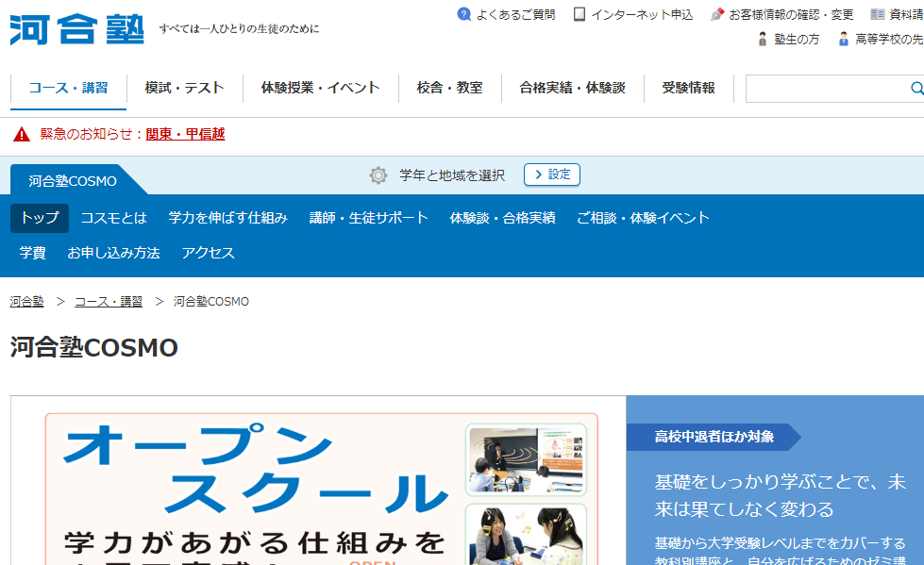
Task: Select 受験情報 main menu
Action: point(688,88)
